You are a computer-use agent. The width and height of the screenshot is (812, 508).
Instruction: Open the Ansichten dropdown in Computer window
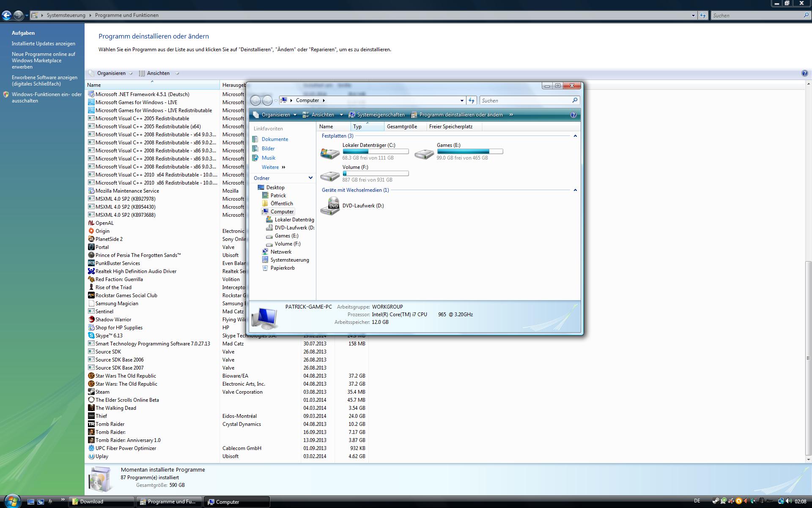pyautogui.click(x=341, y=115)
